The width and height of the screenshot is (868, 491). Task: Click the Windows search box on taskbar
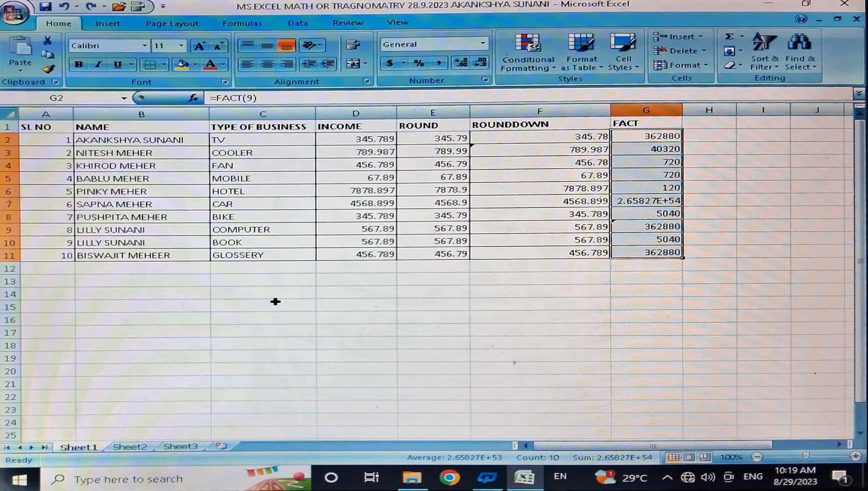[x=128, y=479]
